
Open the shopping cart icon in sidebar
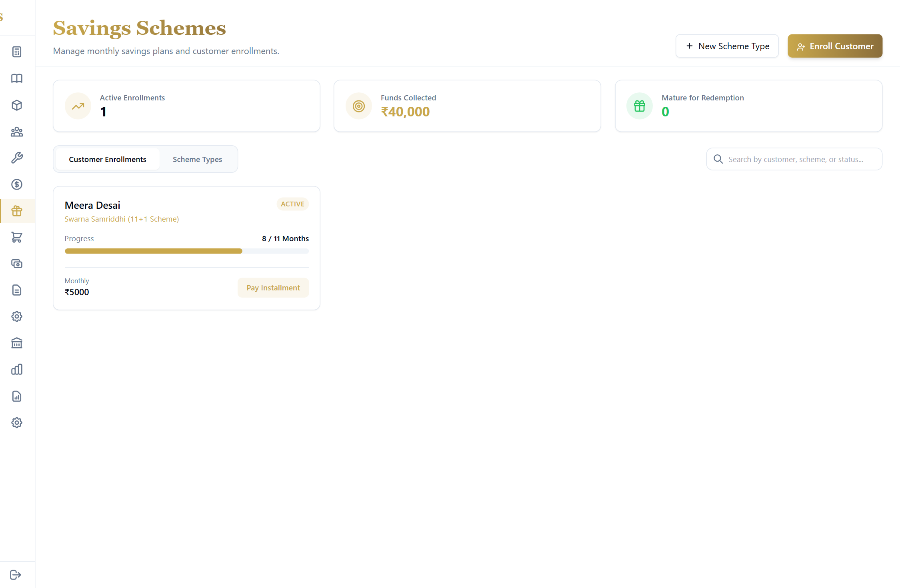point(17,237)
